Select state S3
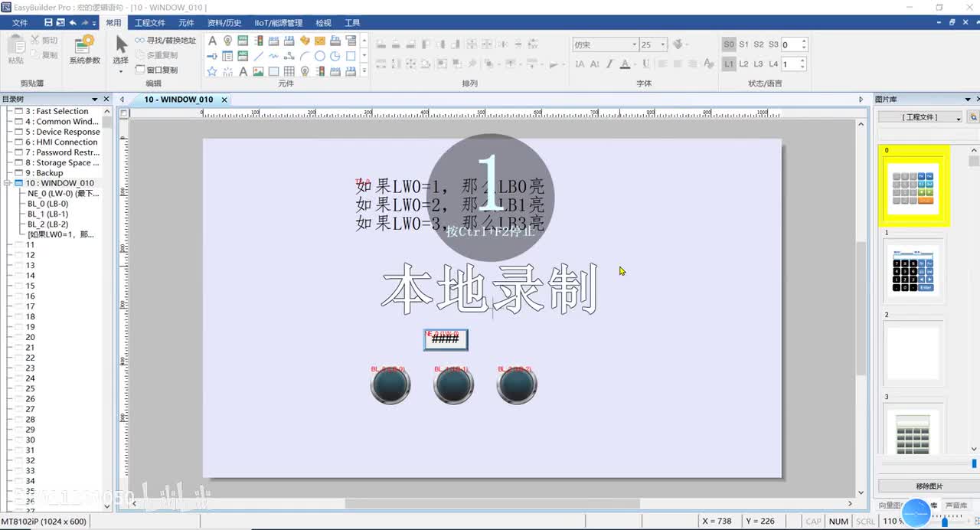The height and width of the screenshot is (530, 980). click(773, 44)
